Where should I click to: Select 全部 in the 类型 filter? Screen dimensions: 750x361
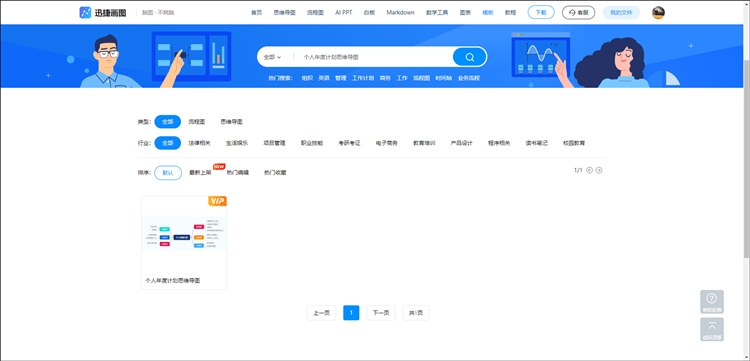[167, 122]
